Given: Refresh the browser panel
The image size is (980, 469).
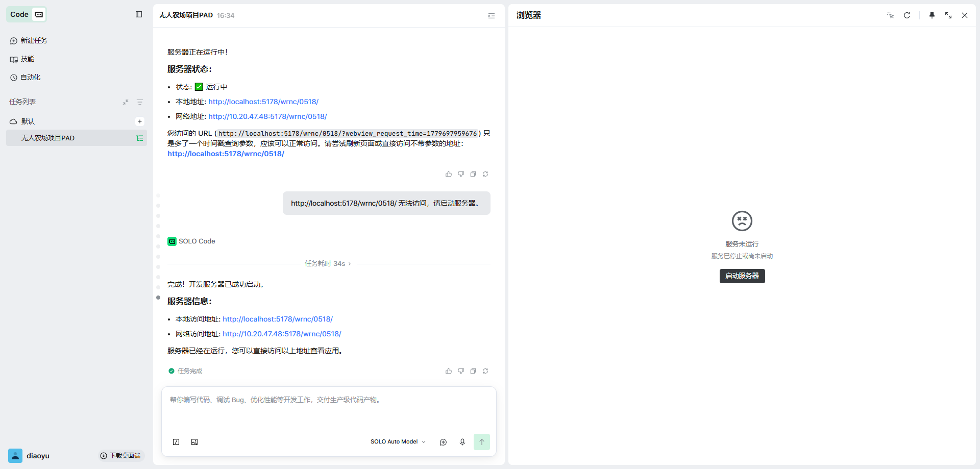Looking at the screenshot, I should [x=907, y=15].
